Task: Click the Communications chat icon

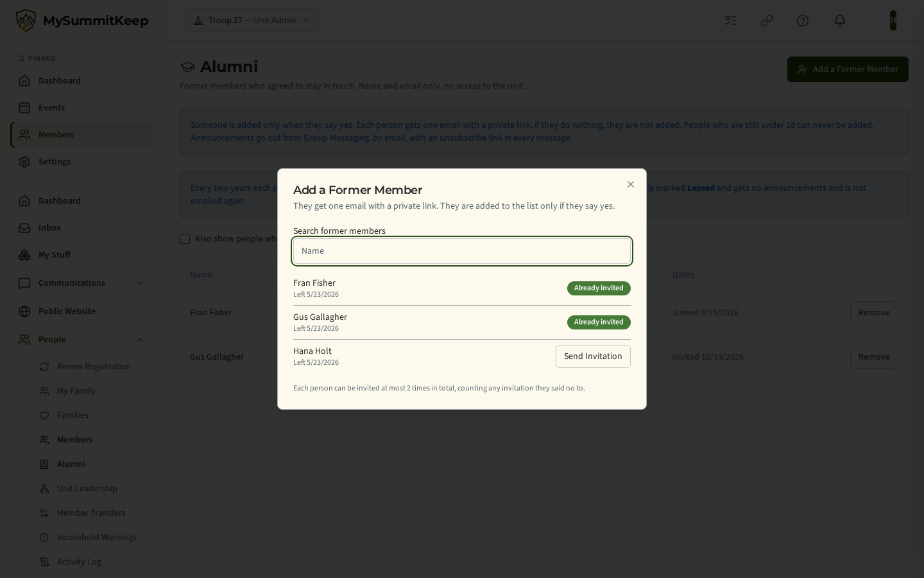Action: click(24, 283)
